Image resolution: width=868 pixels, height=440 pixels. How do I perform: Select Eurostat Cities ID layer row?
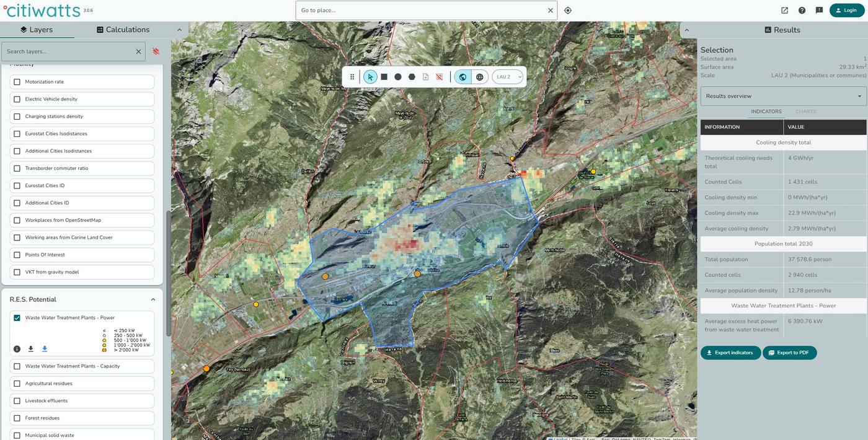coord(82,185)
